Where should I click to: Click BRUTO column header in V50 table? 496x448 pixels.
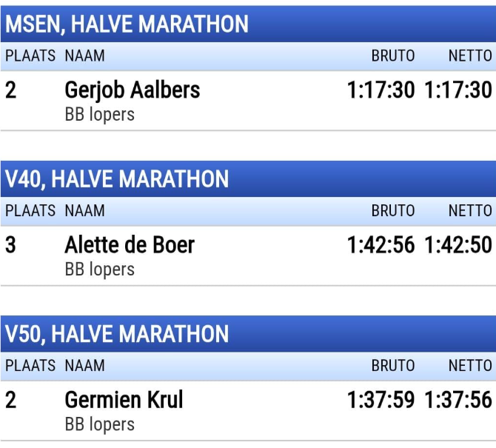(x=393, y=366)
